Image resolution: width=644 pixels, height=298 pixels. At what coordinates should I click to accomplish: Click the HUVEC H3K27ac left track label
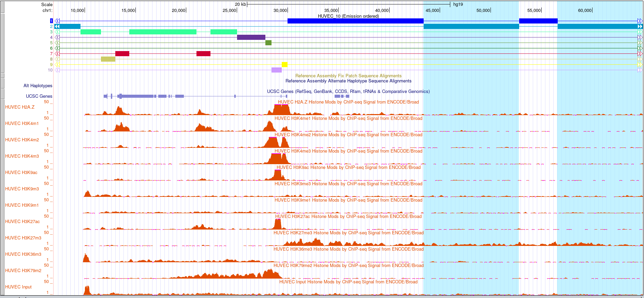click(x=23, y=222)
